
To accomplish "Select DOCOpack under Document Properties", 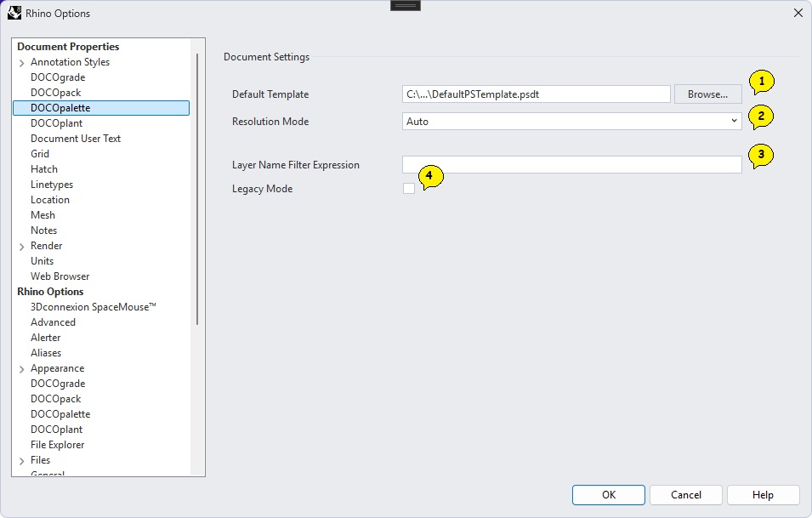I will point(56,93).
